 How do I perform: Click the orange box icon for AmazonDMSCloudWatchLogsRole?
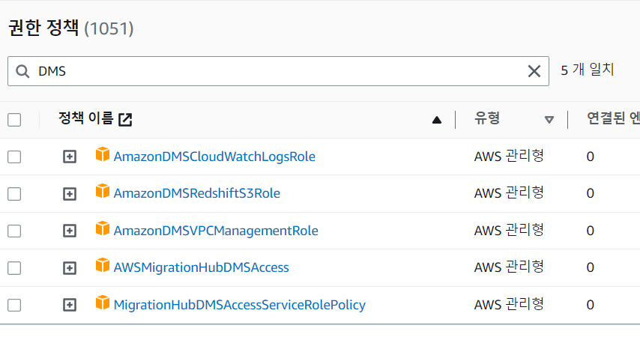pyautogui.click(x=103, y=154)
